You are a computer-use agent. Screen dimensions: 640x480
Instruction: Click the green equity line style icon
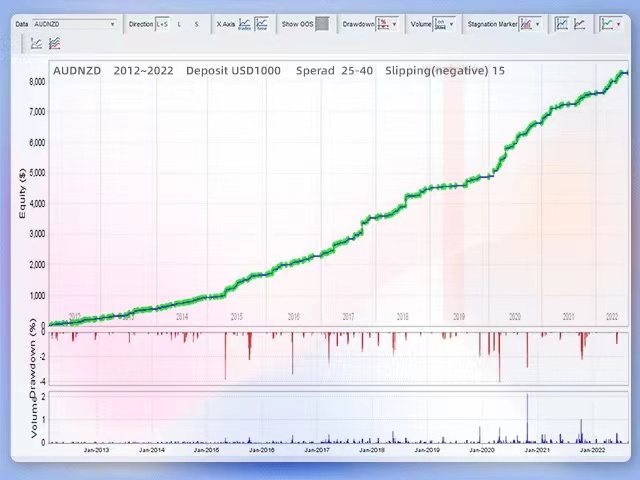click(x=607, y=24)
